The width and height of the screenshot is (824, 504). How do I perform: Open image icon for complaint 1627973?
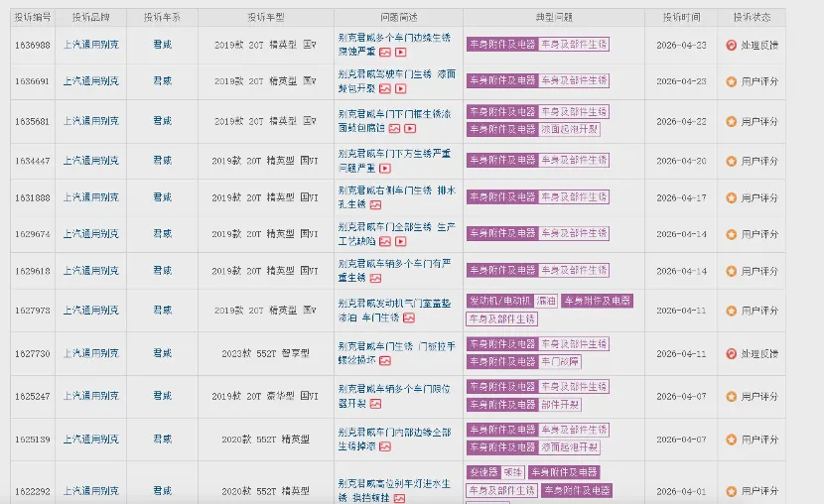coord(409,317)
